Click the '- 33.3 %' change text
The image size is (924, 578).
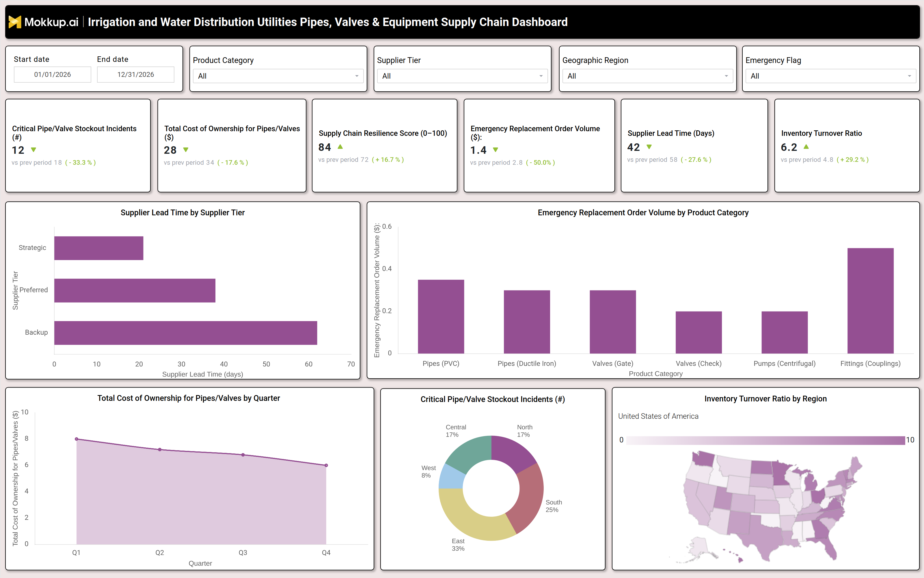point(80,162)
